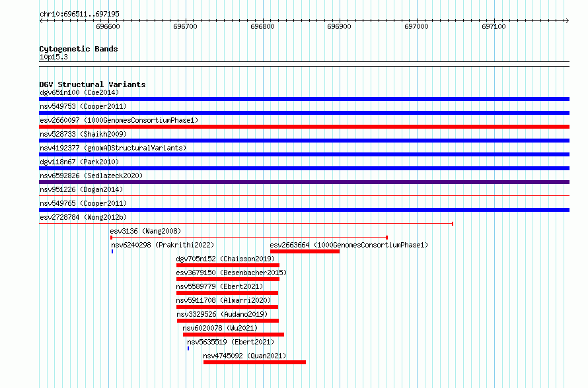
Task: Select the Cytogenetic Bands track title
Action: (79, 49)
